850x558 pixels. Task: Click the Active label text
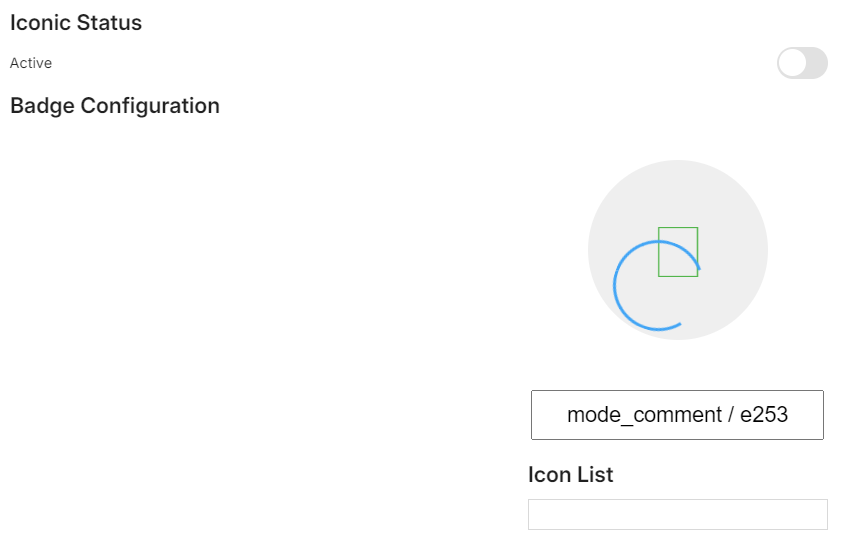[31, 63]
